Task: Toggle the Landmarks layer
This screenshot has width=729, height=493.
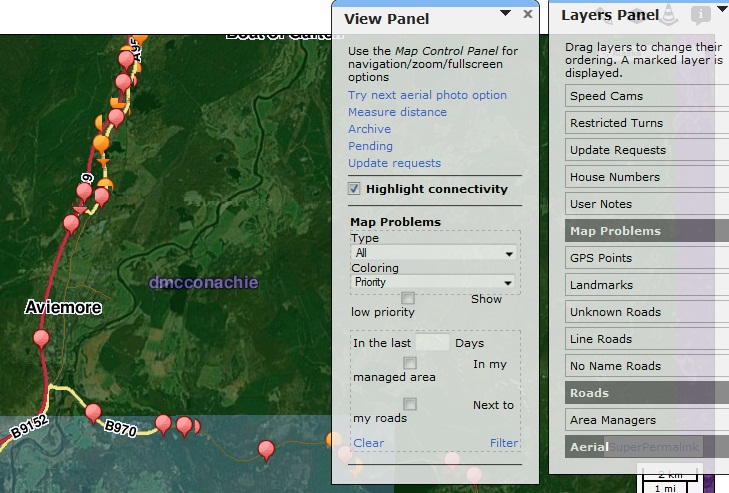Action: [x=647, y=285]
